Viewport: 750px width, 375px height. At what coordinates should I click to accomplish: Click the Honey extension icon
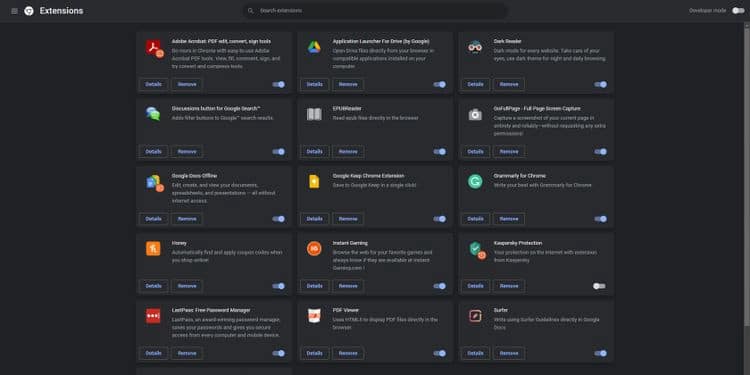[x=153, y=249]
